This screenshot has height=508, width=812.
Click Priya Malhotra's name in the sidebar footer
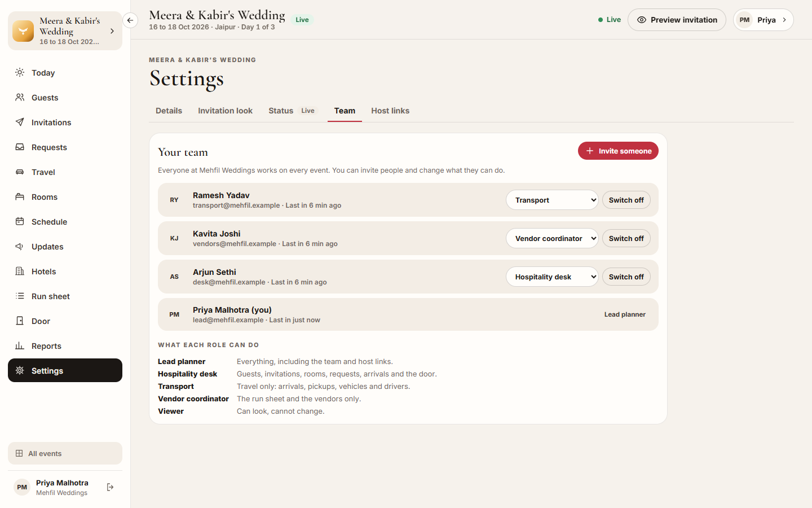(x=62, y=483)
